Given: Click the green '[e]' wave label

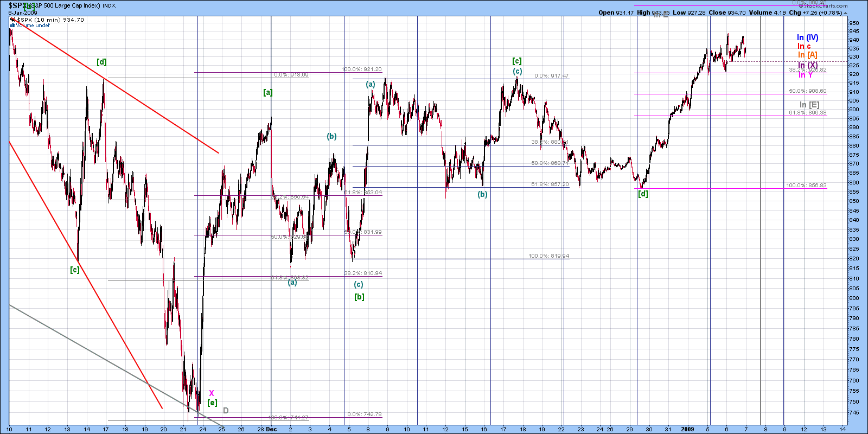Looking at the screenshot, I should pyautogui.click(x=213, y=403).
